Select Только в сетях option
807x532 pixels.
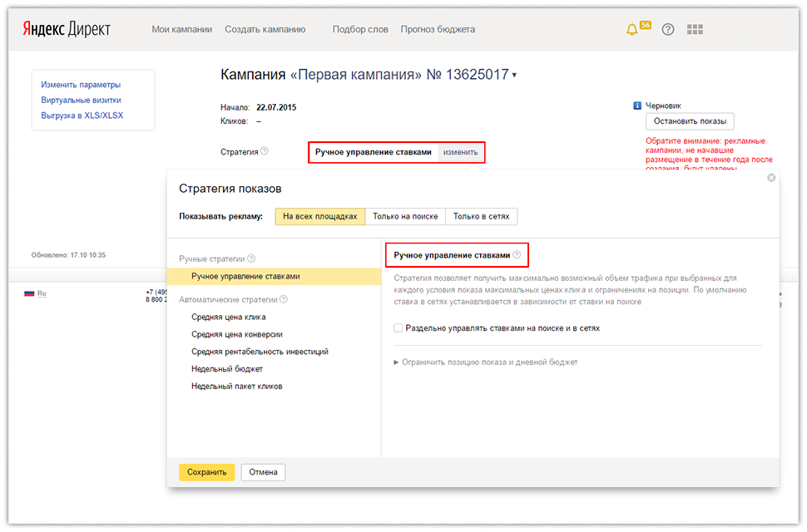click(481, 216)
